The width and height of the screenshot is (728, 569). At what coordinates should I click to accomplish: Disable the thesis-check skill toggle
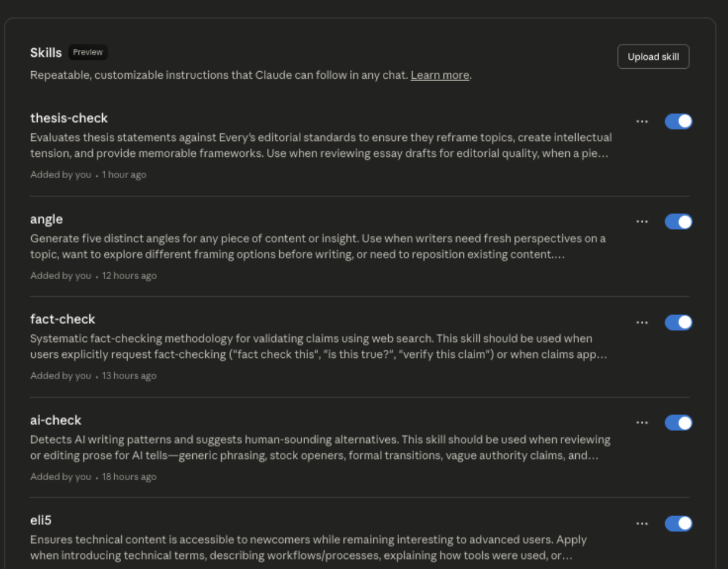point(678,122)
